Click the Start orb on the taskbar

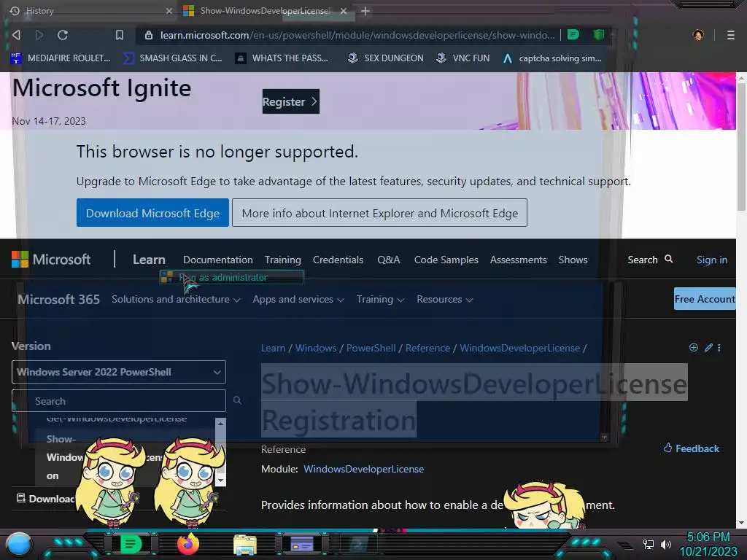pos(19,545)
